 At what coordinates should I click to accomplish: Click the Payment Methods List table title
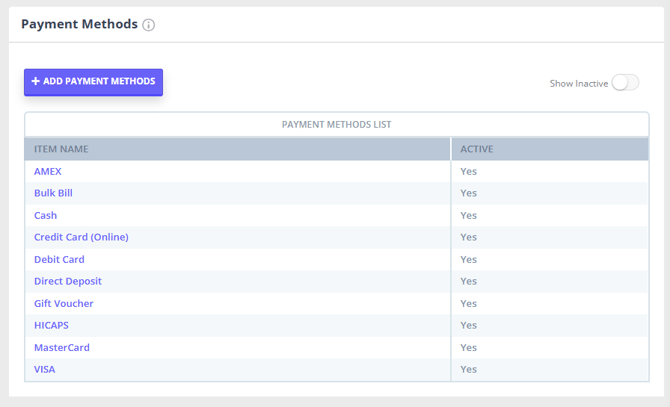(336, 125)
